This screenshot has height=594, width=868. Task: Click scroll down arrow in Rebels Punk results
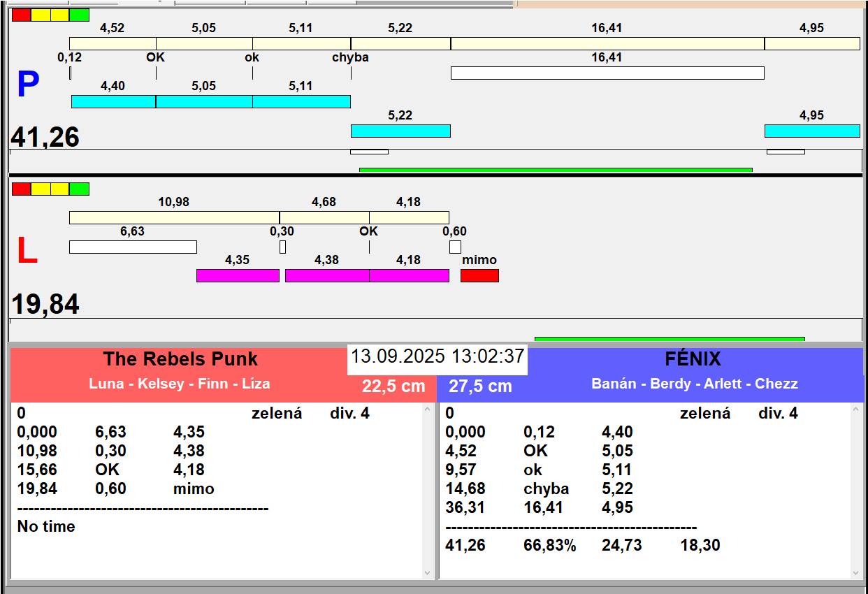(428, 572)
